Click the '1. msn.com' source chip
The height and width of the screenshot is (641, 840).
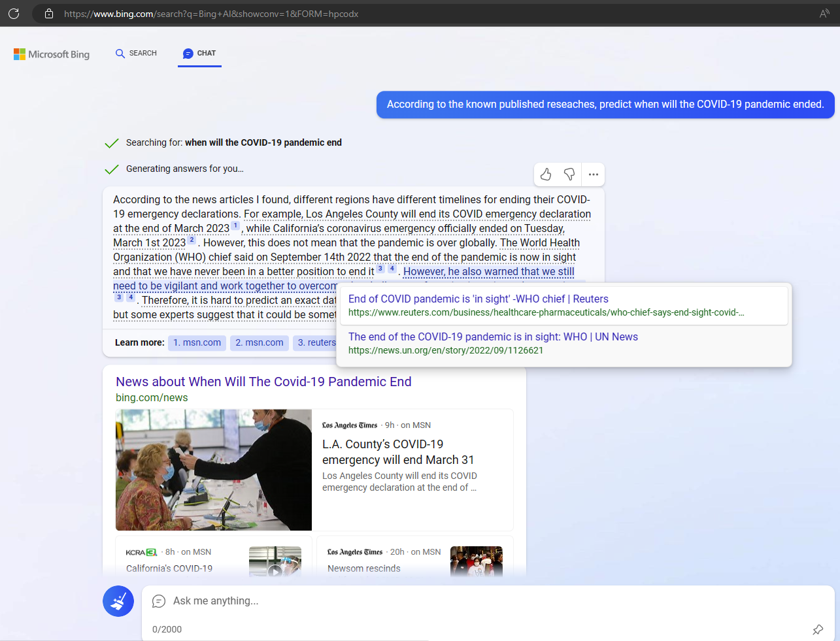[197, 342]
